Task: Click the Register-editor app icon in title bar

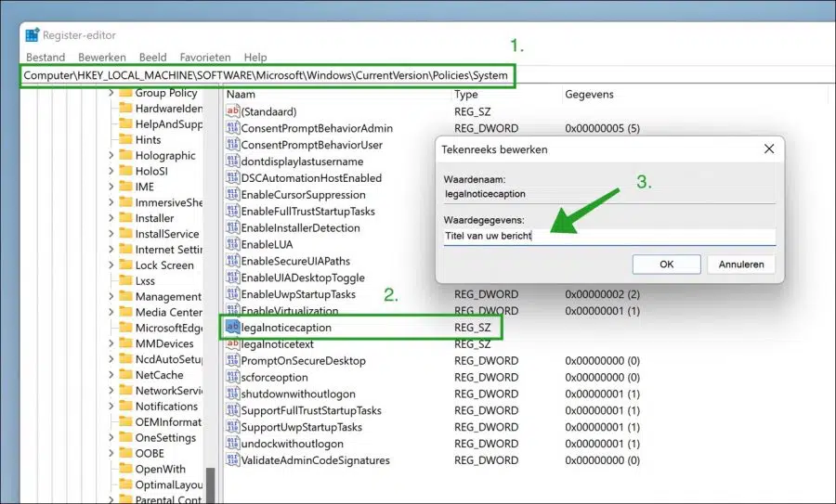Action: pos(33,34)
